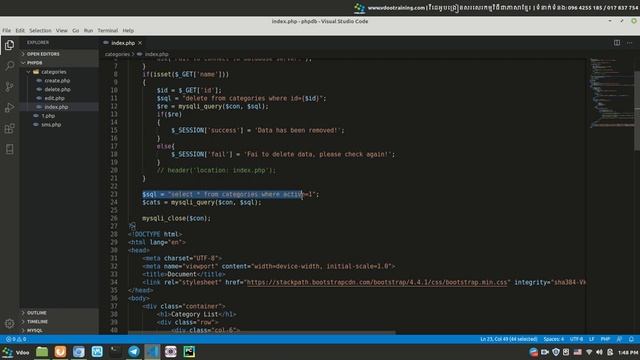Click the US flag keyboard layout icon
Image resolution: width=640 pixels, height=360 pixels.
pyautogui.click(x=577, y=352)
